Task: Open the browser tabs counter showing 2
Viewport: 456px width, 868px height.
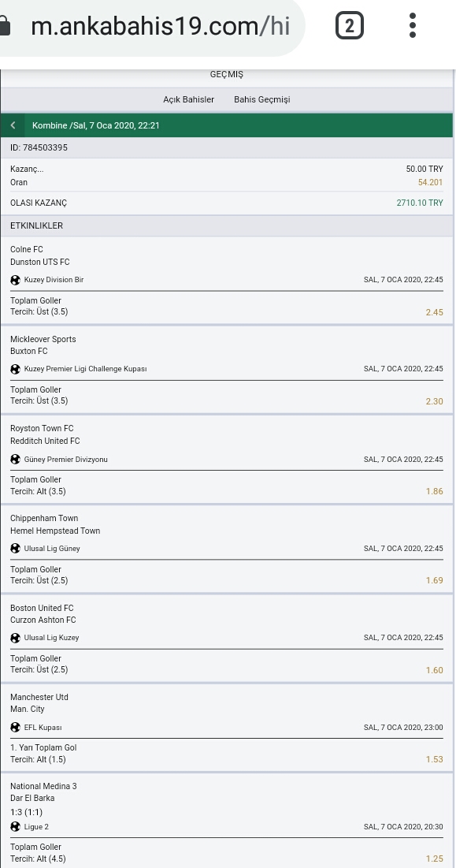Action: coord(350,25)
